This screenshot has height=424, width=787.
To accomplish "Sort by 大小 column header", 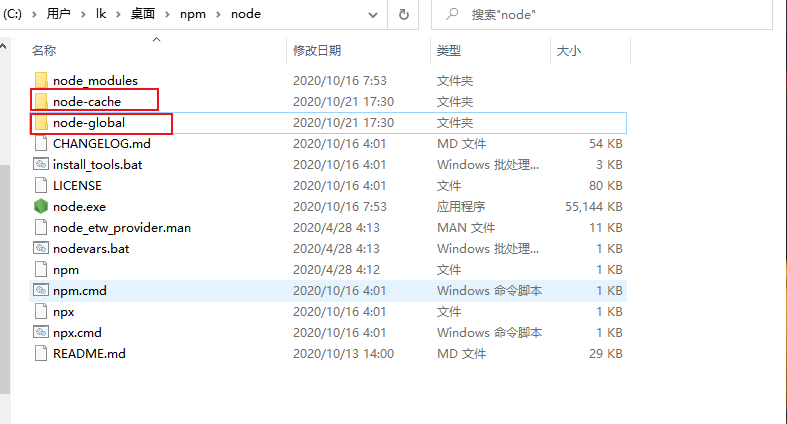I will pyautogui.click(x=569, y=51).
